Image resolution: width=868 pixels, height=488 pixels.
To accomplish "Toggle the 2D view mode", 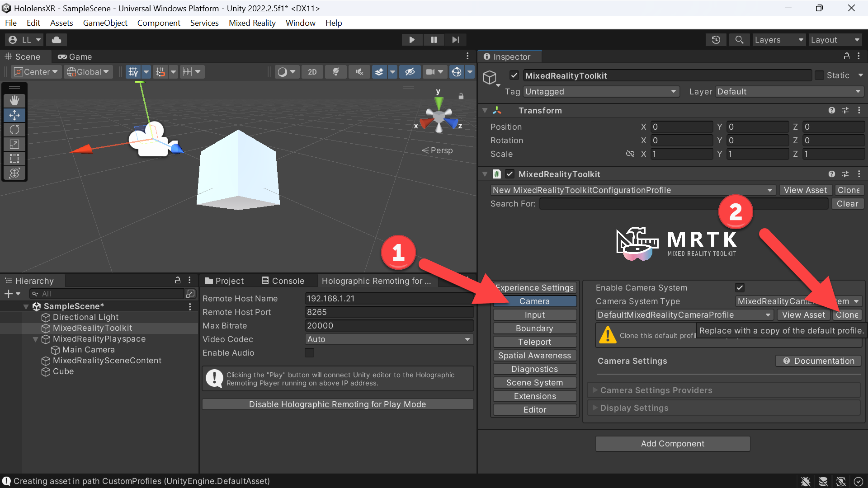I will (x=312, y=72).
